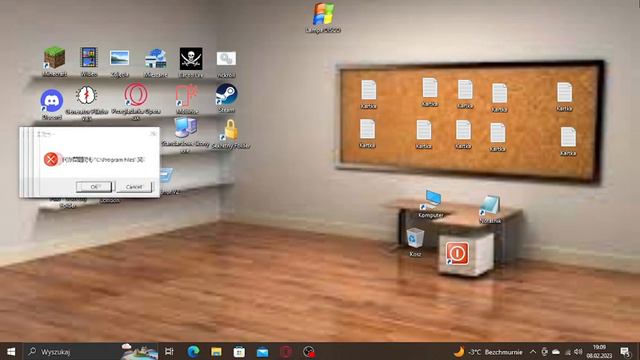
Task: Open the Komputer icon on the desk
Action: point(432,199)
